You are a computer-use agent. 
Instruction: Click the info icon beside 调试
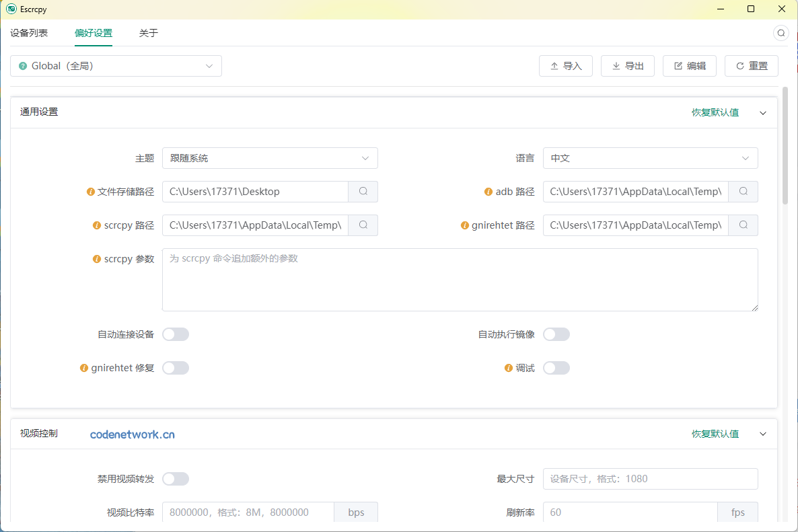click(x=509, y=368)
